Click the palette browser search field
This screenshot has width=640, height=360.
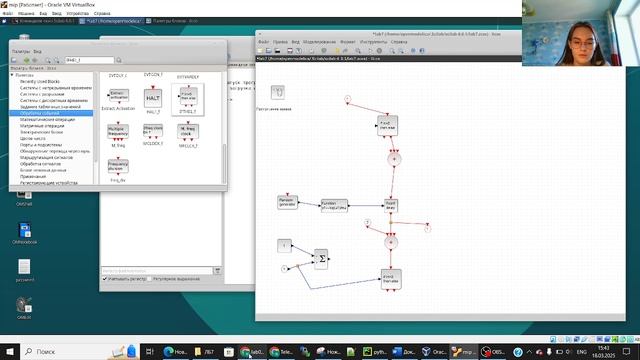tap(89, 60)
